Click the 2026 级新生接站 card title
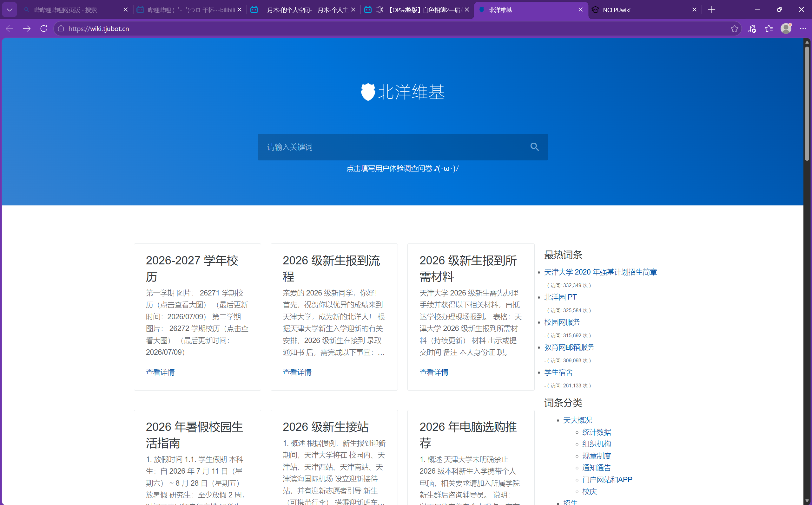Screen dimensions: 812x505 pyautogui.click(x=325, y=427)
